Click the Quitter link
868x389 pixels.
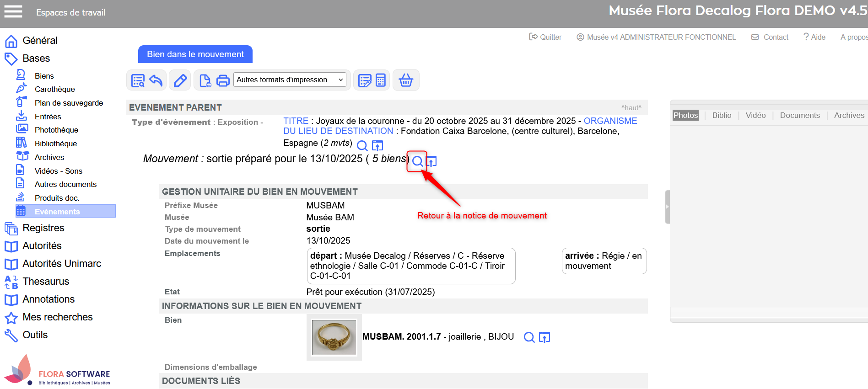(545, 37)
